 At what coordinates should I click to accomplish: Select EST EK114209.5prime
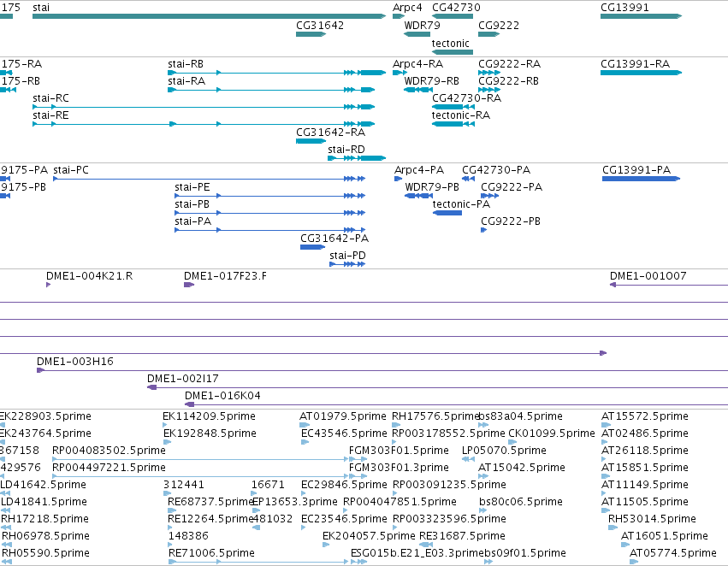[x=165, y=425]
